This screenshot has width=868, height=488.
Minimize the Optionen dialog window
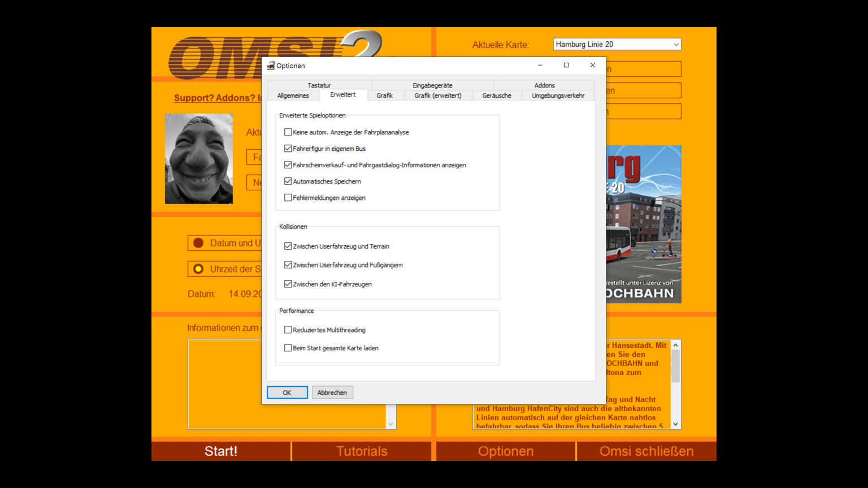click(x=540, y=66)
